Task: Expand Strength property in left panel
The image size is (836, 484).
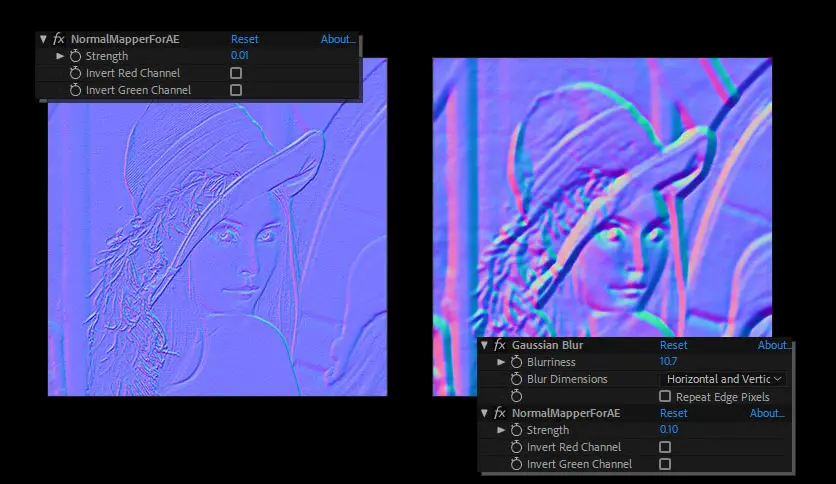Action: [x=60, y=55]
